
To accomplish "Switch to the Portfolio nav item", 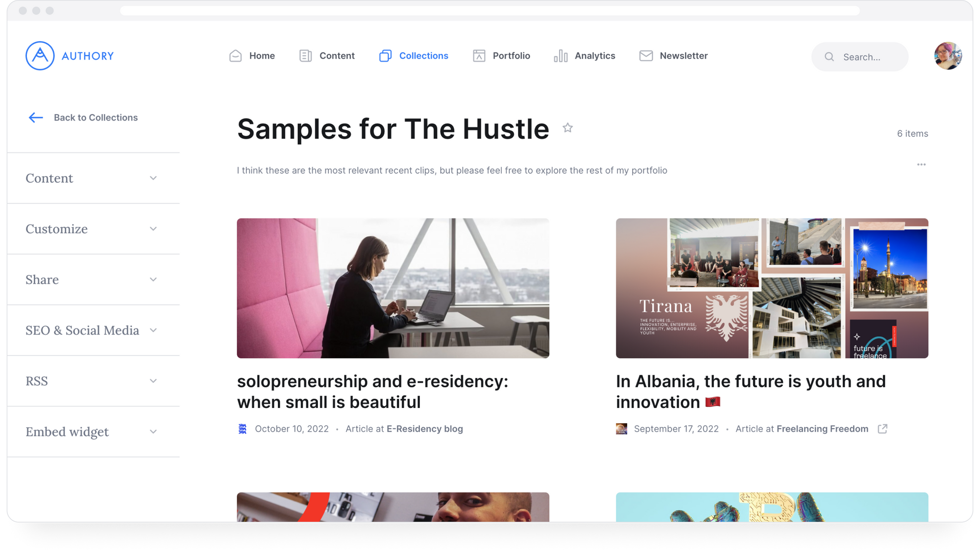I will [501, 56].
